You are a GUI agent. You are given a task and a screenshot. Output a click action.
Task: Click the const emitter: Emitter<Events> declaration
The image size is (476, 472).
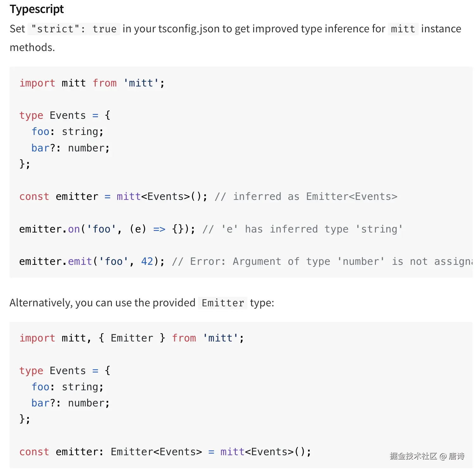[165, 452]
